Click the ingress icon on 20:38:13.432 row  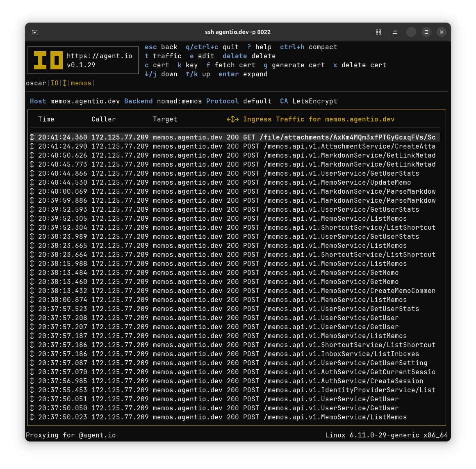point(32,291)
